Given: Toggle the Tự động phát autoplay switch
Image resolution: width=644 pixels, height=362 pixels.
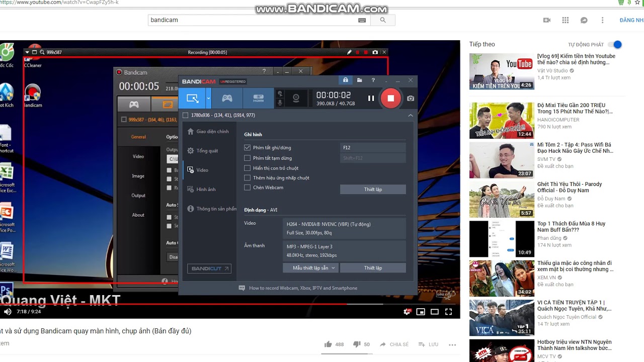Looking at the screenshot, I should 615,44.
